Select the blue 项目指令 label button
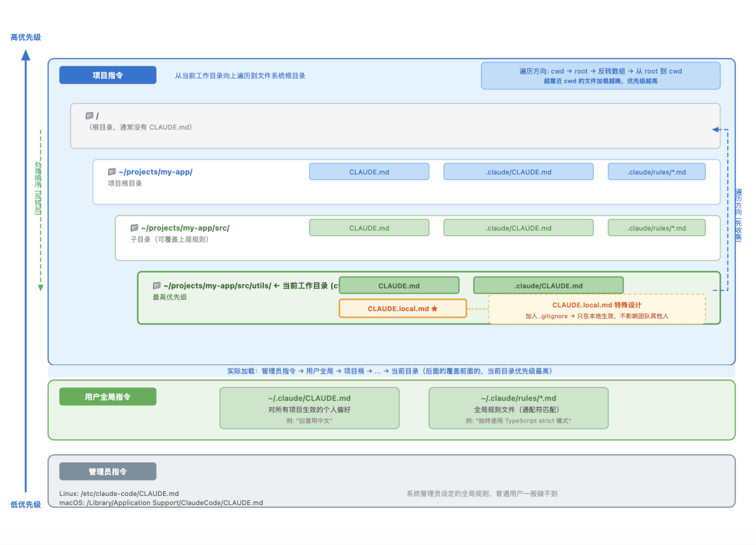Image resolution: width=756 pixels, height=545 pixels. [108, 75]
